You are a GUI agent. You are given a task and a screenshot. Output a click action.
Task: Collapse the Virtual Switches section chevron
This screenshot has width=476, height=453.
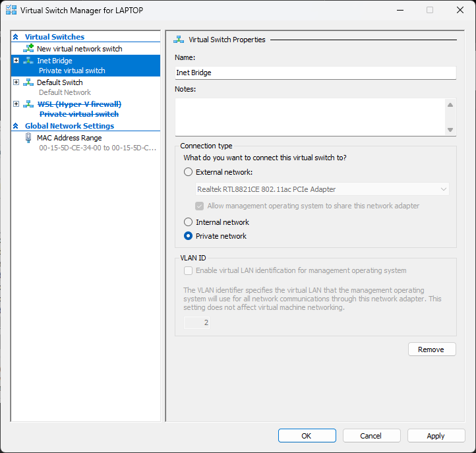16,37
